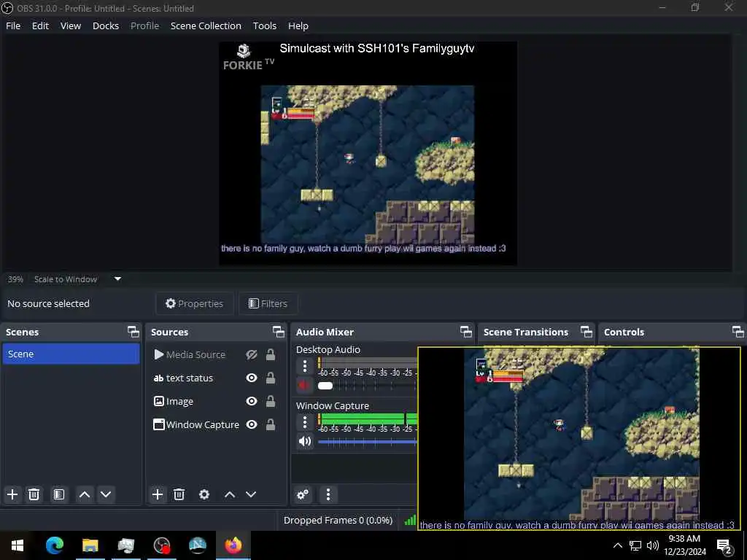Image resolution: width=747 pixels, height=560 pixels.
Task: Click the Filters button
Action: coord(268,303)
